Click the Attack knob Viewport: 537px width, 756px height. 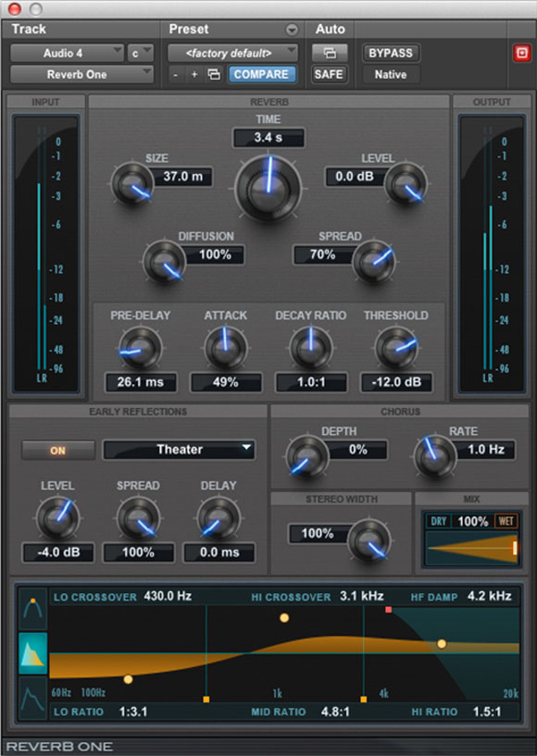click(x=225, y=348)
